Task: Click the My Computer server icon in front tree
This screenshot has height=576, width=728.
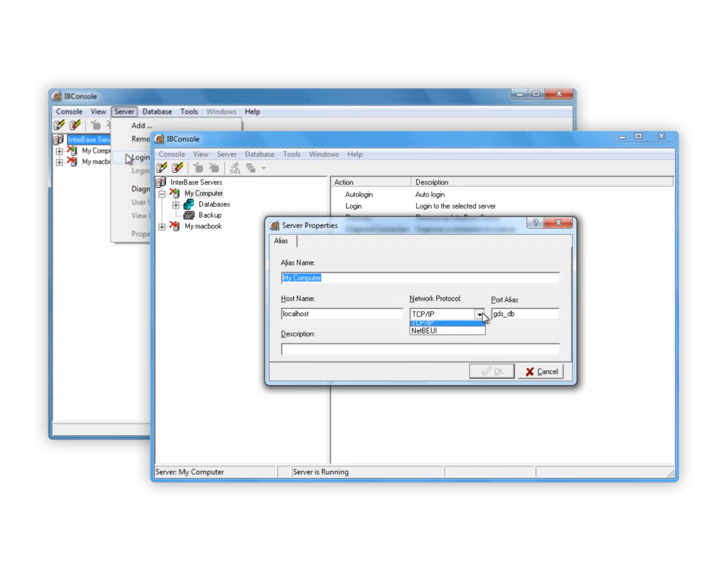Action: pos(174,193)
